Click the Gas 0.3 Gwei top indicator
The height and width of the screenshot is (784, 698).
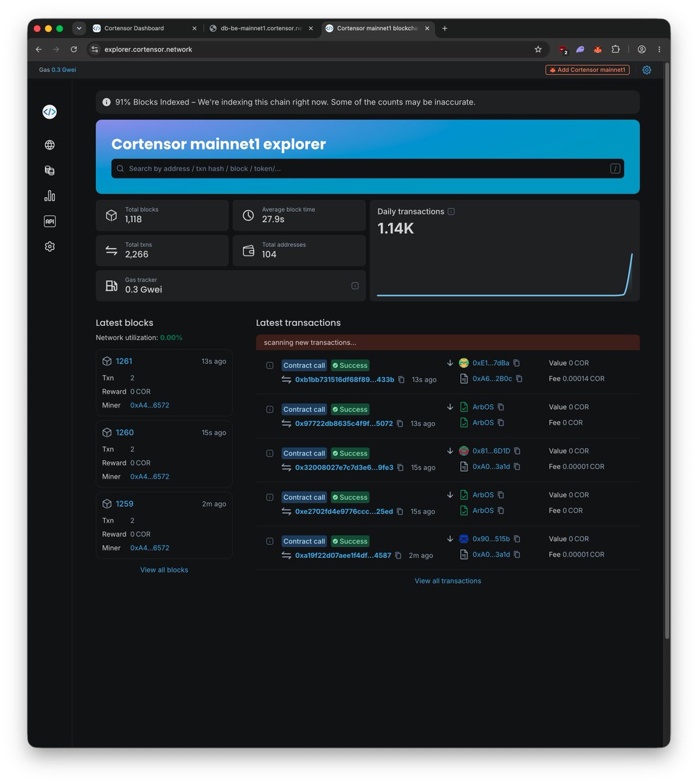(58, 70)
